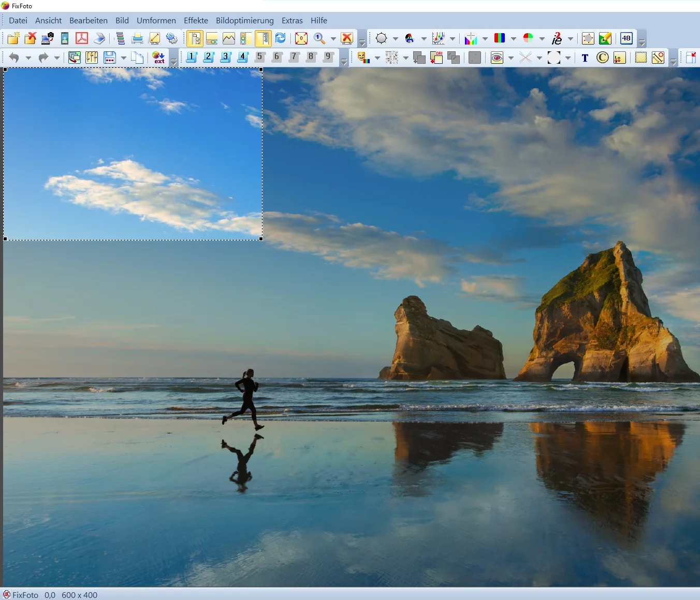
Task: Select script slot number 3
Action: (226, 57)
